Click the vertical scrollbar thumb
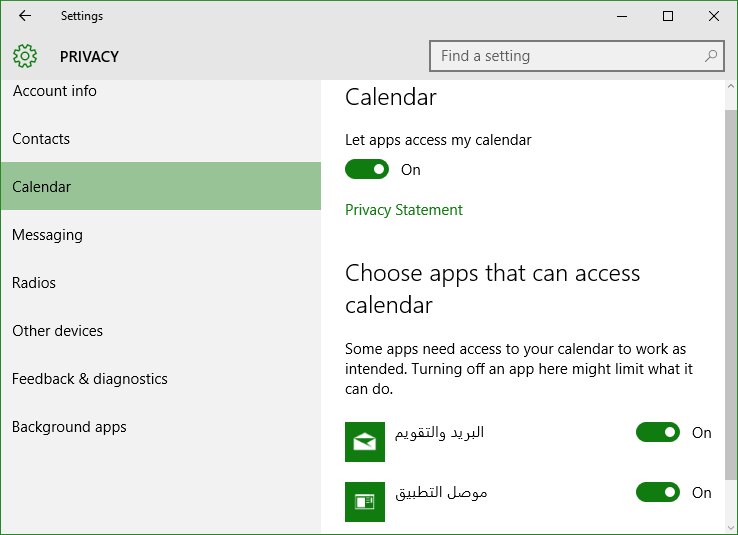Image resolution: width=738 pixels, height=535 pixels. [x=731, y=295]
